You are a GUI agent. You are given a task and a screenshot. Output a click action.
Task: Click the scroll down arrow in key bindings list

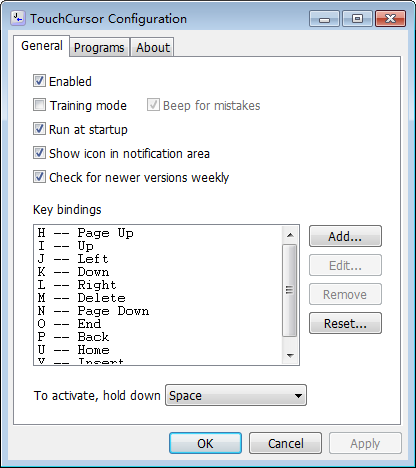(x=290, y=355)
